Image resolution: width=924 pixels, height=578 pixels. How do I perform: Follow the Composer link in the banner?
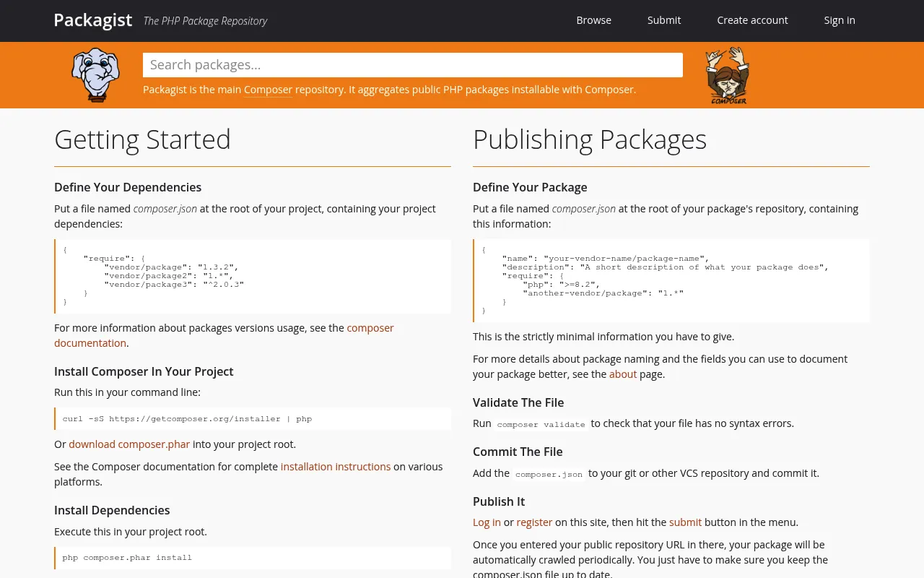268,90
